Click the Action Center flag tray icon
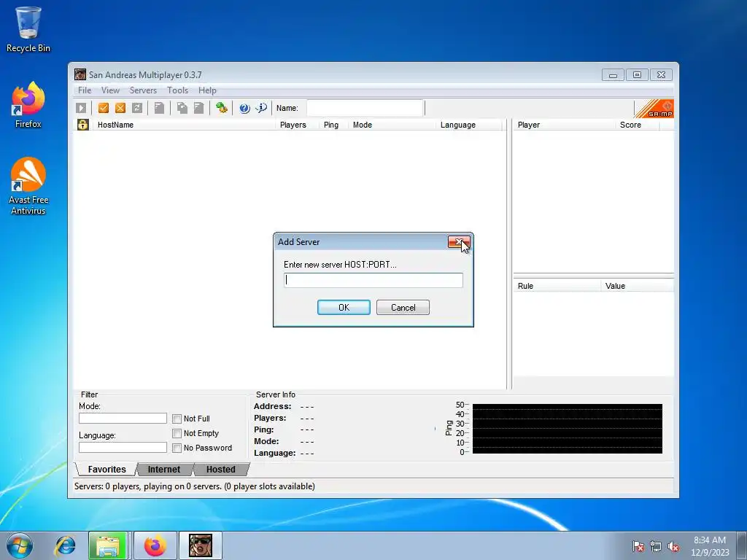 [638, 546]
